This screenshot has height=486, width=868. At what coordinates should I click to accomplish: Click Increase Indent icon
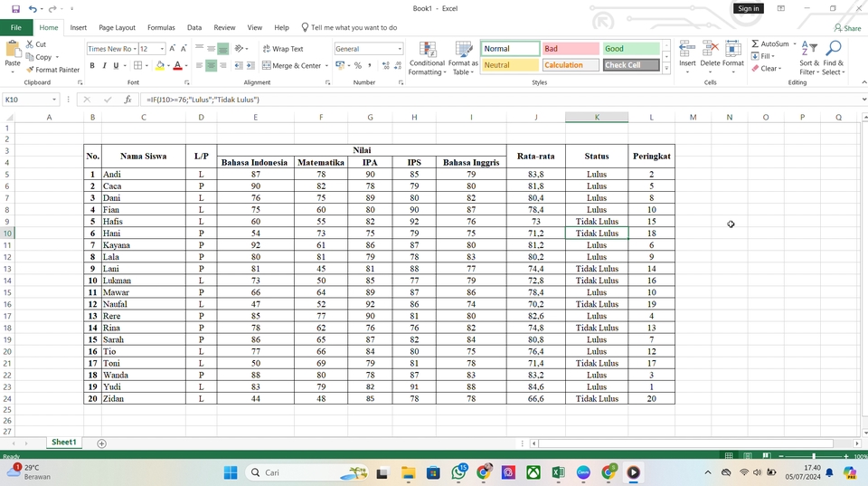pyautogui.click(x=250, y=65)
